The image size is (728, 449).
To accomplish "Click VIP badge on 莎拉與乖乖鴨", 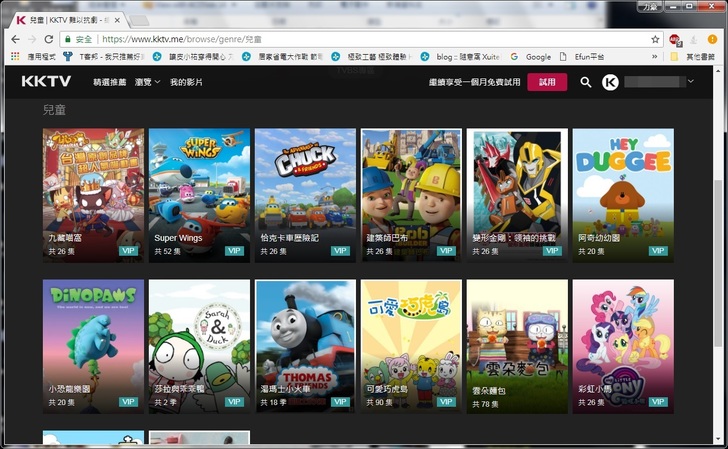I will (x=234, y=402).
